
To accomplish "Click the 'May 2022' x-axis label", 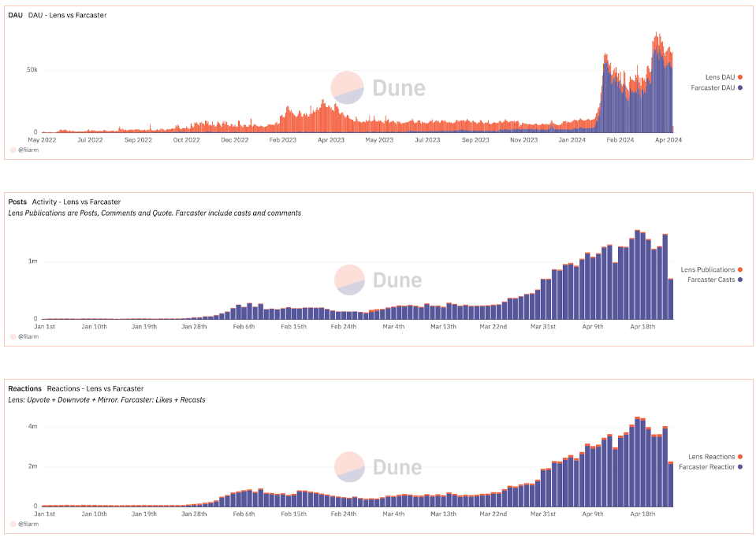I will point(42,139).
